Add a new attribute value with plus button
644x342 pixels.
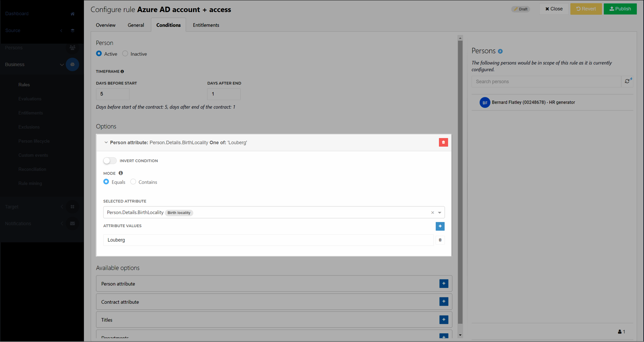pyautogui.click(x=440, y=226)
